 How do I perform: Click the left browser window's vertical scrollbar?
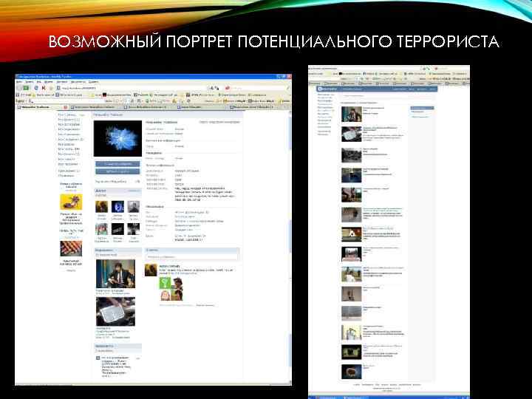pos(290,247)
